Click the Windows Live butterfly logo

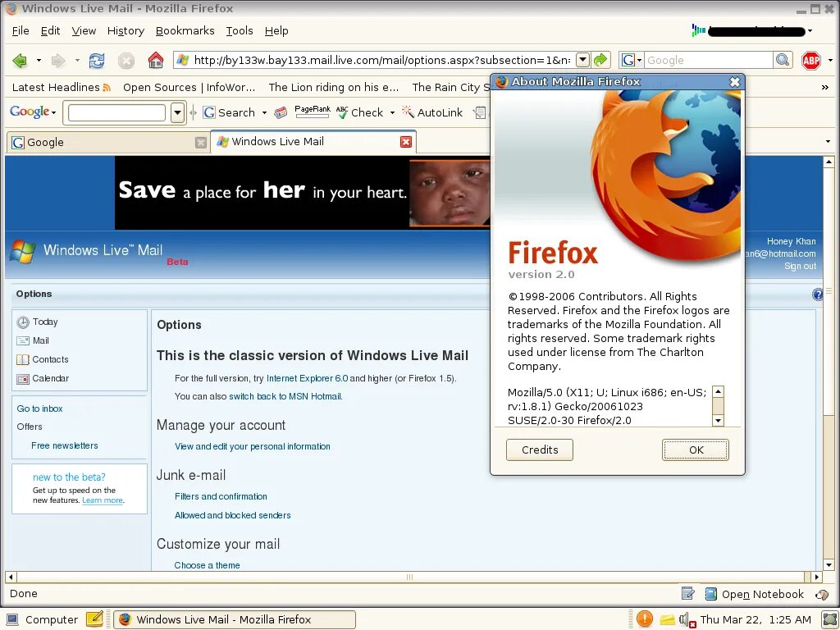pyautogui.click(x=22, y=251)
